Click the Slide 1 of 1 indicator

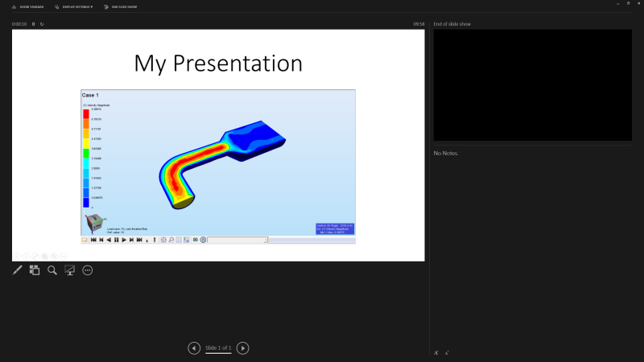pos(218,348)
